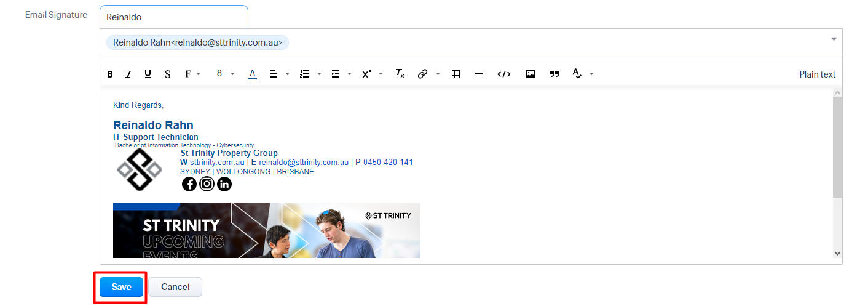The image size is (868, 306).
Task: Open the font color picker
Action: pos(252,74)
